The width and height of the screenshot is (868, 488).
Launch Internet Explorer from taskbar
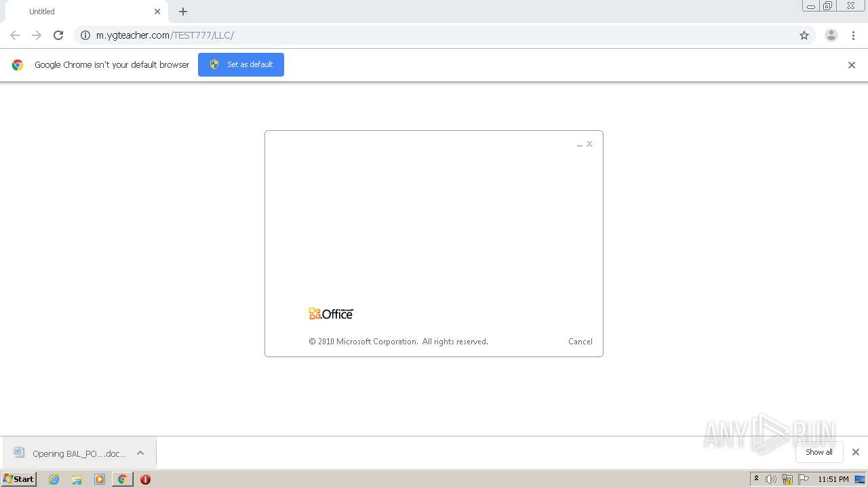[x=54, y=479]
